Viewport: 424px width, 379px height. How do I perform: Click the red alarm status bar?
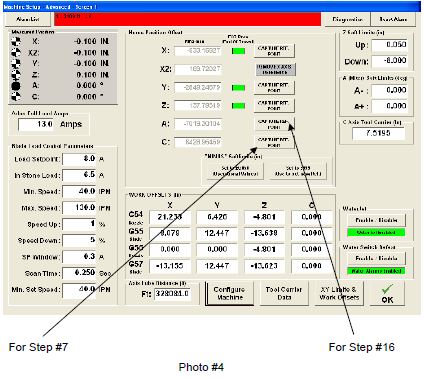(x=187, y=19)
